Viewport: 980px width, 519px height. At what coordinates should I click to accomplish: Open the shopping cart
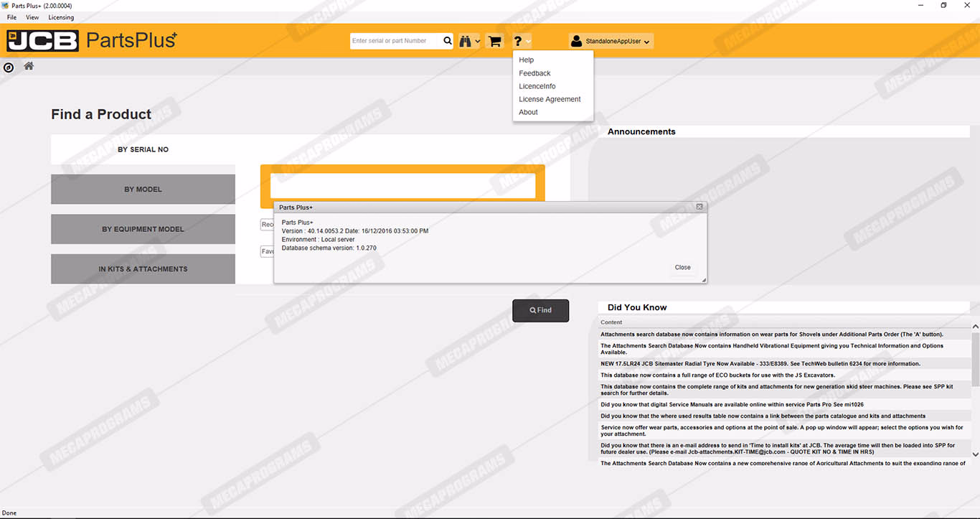click(x=494, y=42)
